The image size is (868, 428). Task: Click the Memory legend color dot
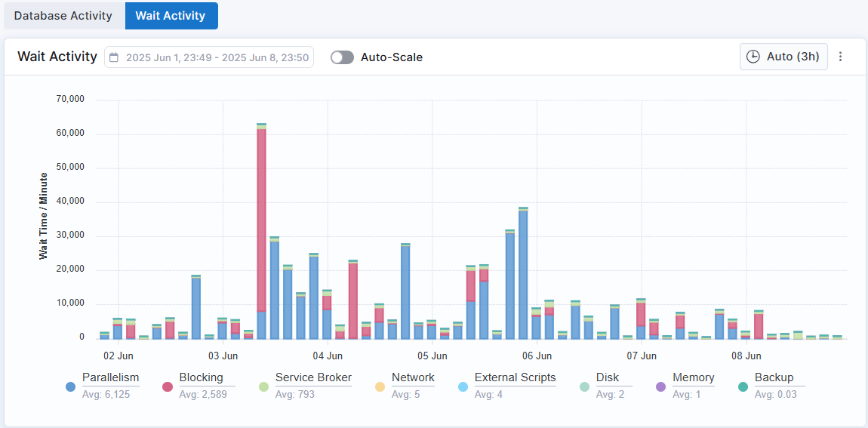pyautogui.click(x=660, y=386)
